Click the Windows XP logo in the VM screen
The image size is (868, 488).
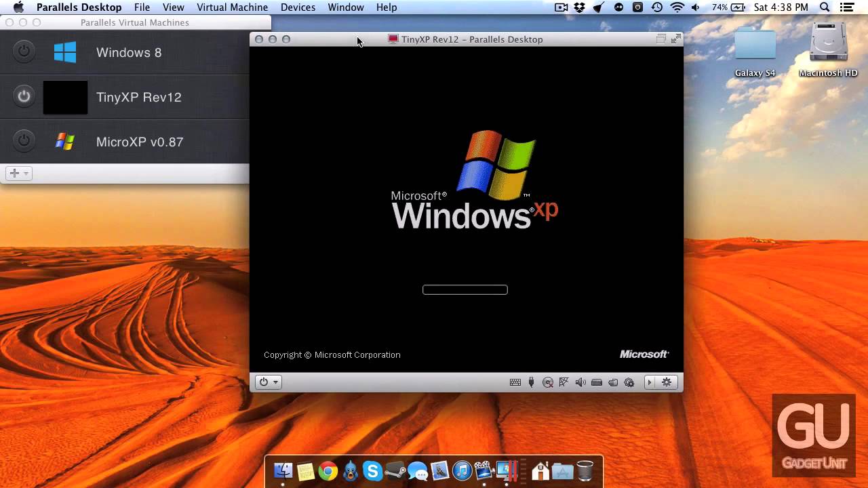475,180
